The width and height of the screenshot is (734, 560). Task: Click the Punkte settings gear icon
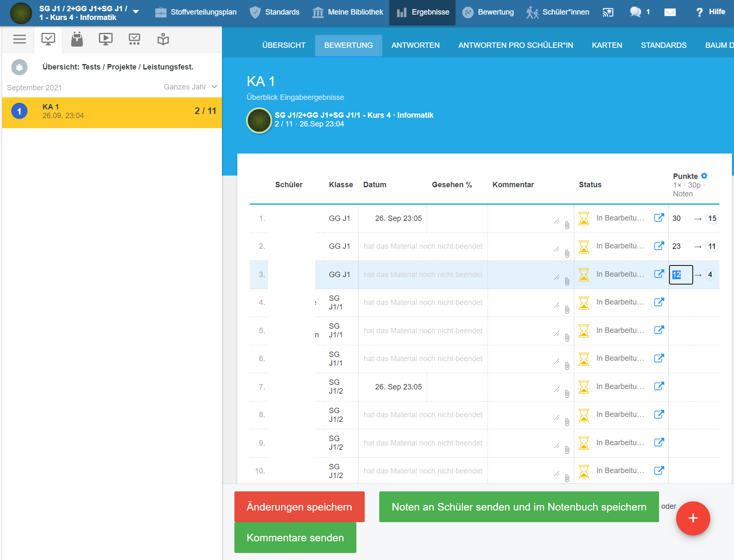[704, 176]
